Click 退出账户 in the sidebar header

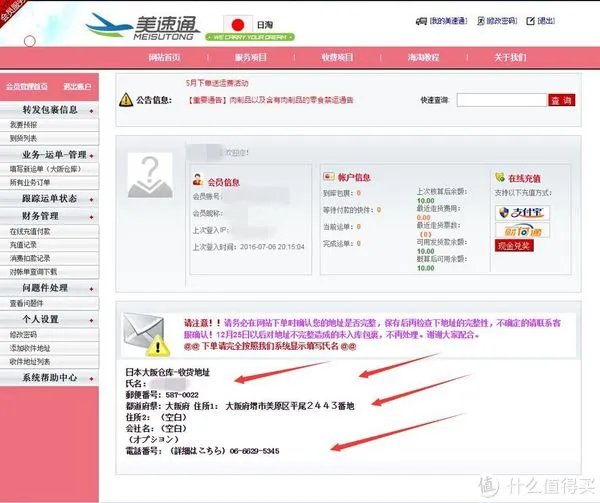point(77,86)
